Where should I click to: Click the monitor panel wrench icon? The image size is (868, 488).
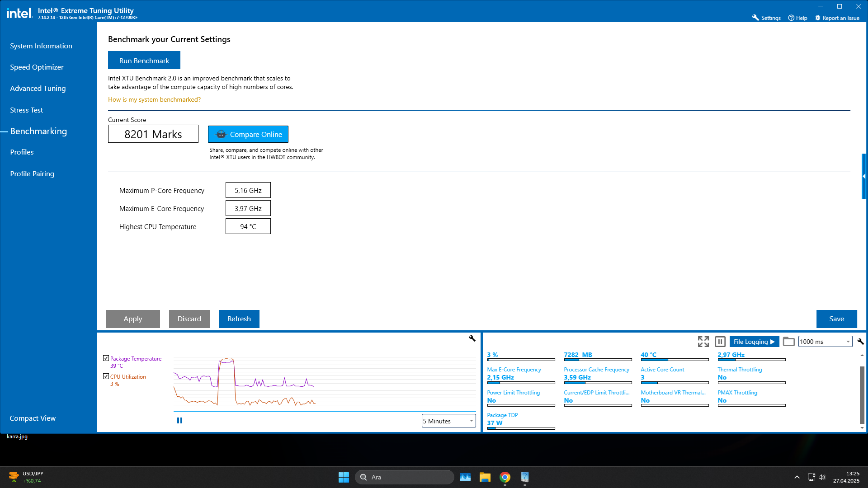click(x=860, y=342)
